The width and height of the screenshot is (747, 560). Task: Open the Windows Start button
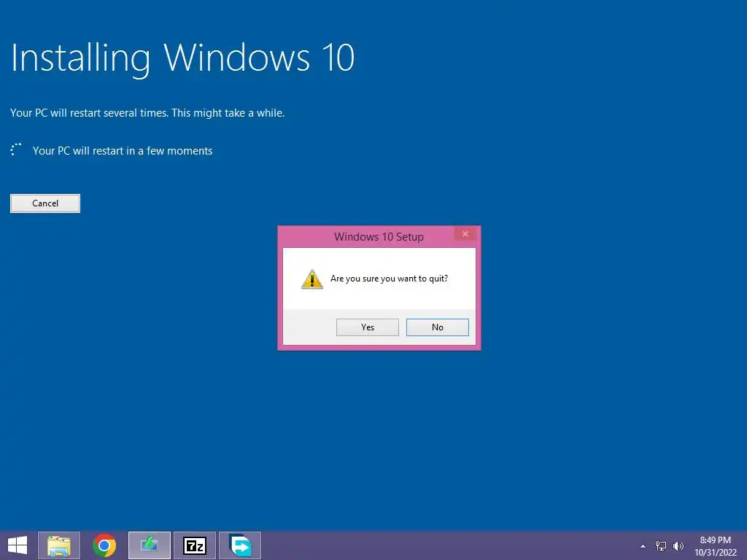tap(18, 545)
